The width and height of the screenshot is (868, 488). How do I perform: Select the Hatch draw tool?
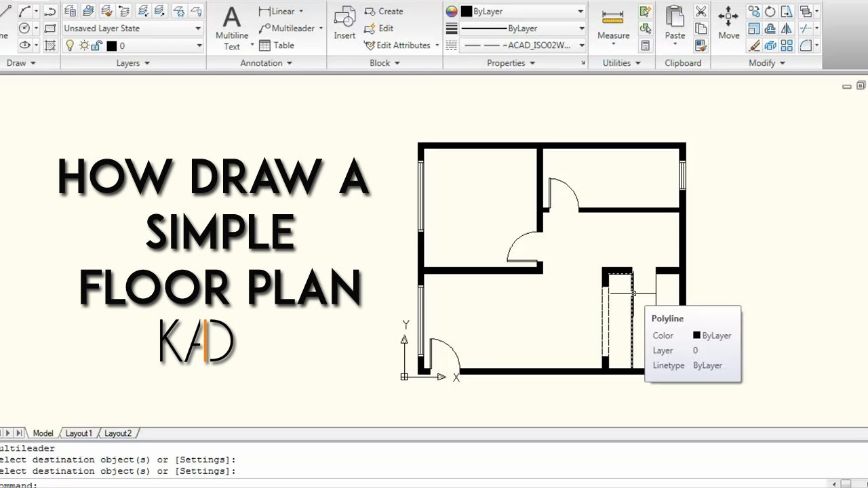(50, 45)
